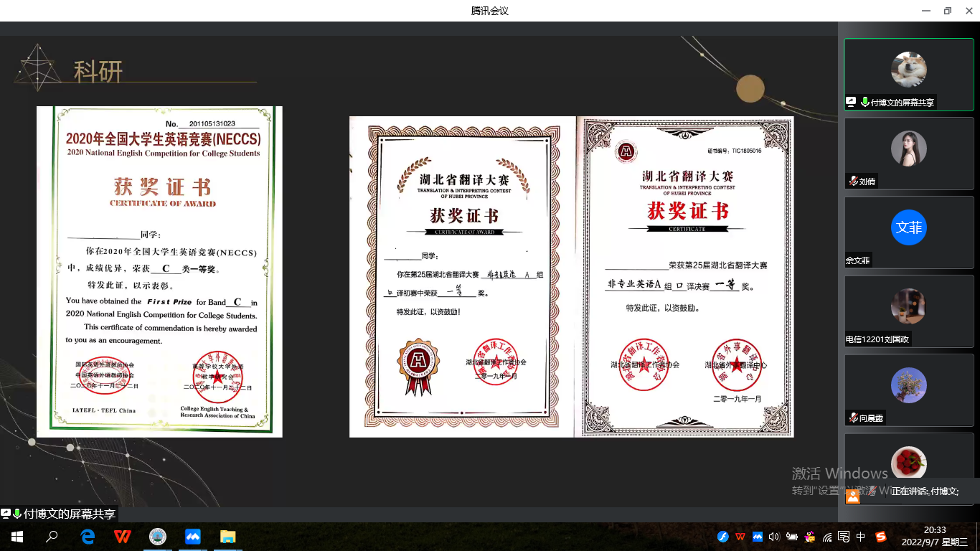
Task: Open WPS Office from the taskbar
Action: coord(122,537)
